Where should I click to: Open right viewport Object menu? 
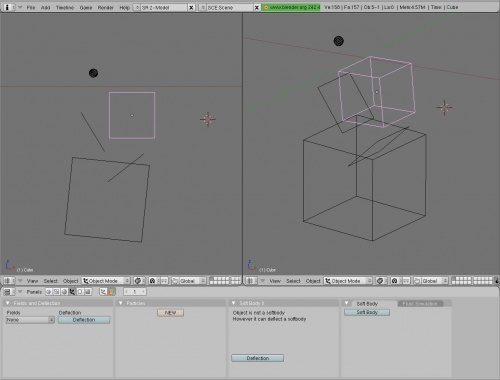313,281
